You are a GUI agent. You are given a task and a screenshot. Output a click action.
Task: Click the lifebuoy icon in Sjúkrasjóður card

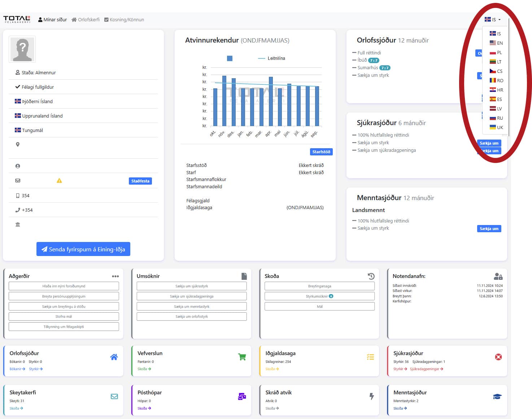point(498,357)
